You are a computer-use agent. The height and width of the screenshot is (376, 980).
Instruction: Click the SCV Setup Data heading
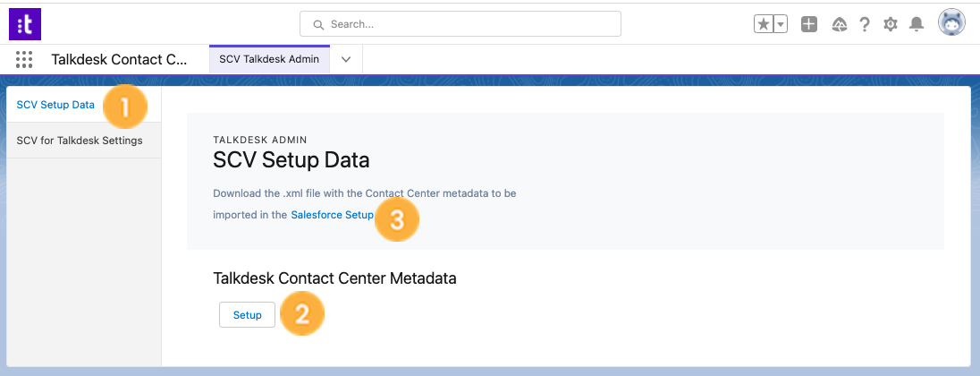coord(291,160)
